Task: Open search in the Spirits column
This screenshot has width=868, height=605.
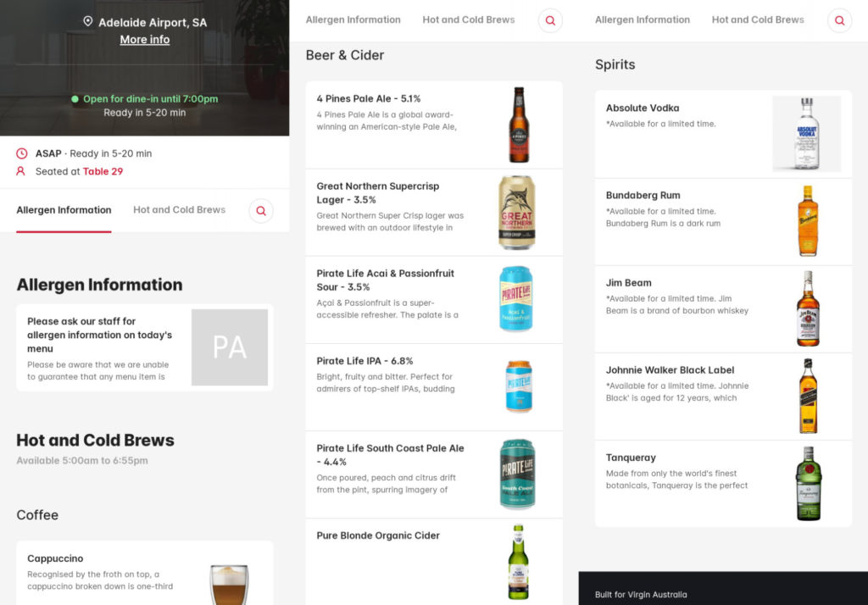Action: (839, 20)
